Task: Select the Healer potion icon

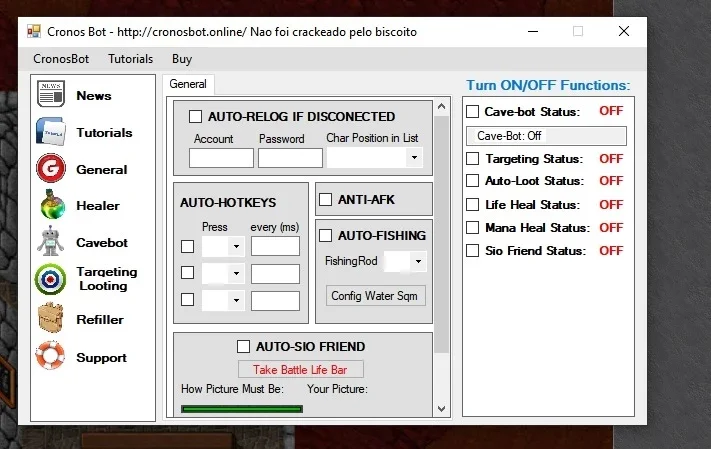Action: 53,205
